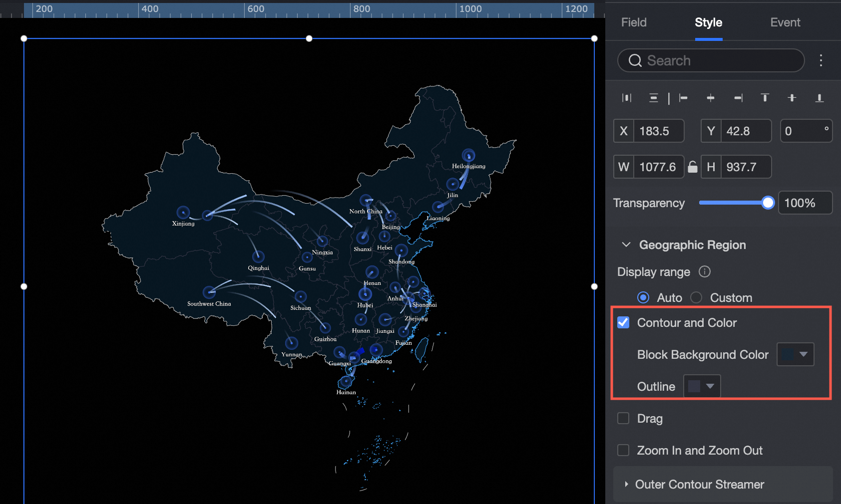Click the horizontal distribute icon
This screenshot has height=504, width=841.
point(627,98)
